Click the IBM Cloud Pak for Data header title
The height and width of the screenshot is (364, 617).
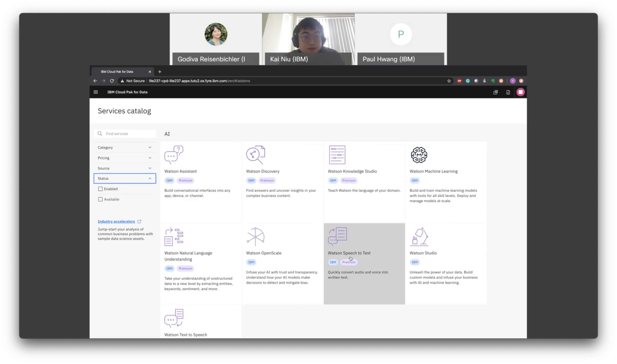click(x=127, y=92)
